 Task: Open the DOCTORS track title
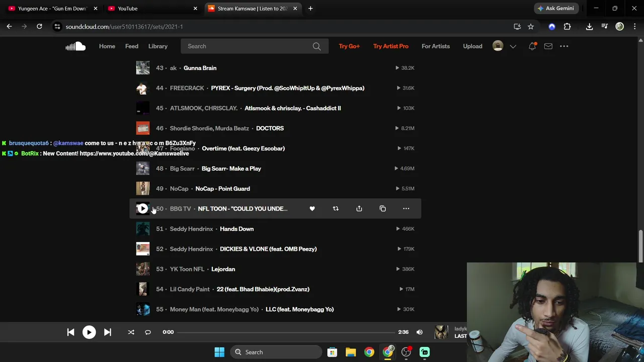click(270, 128)
